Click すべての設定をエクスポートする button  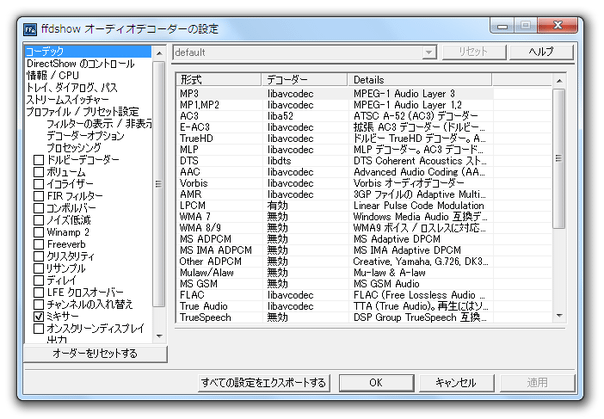point(264,383)
